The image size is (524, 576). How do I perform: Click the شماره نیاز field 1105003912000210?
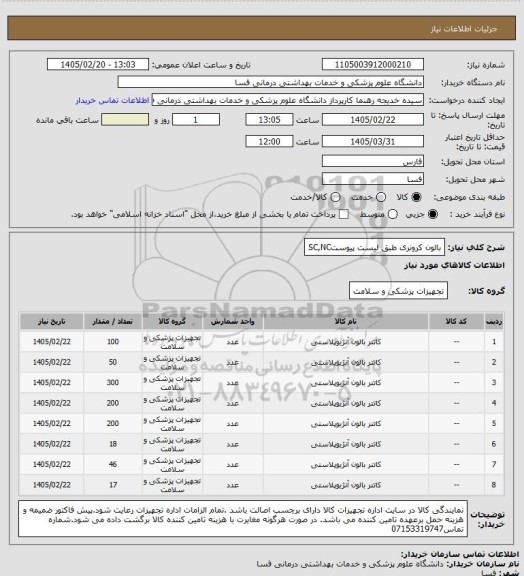[373, 65]
